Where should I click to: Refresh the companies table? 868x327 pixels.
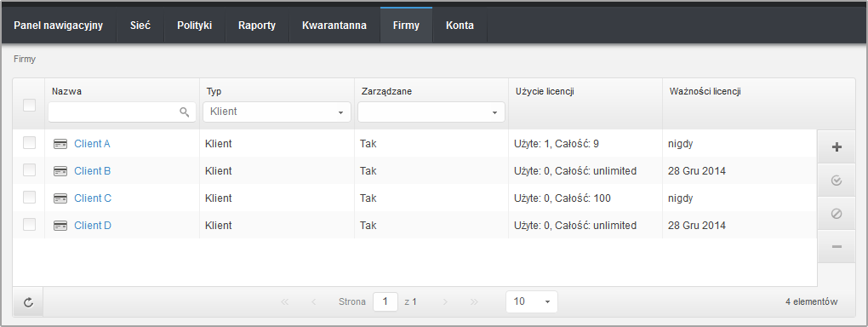pyautogui.click(x=28, y=302)
